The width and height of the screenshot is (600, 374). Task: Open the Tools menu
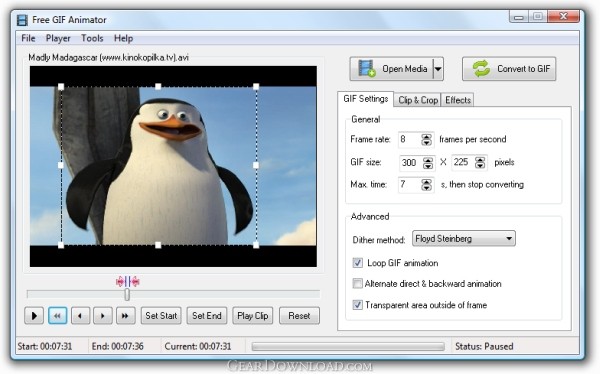coord(92,38)
